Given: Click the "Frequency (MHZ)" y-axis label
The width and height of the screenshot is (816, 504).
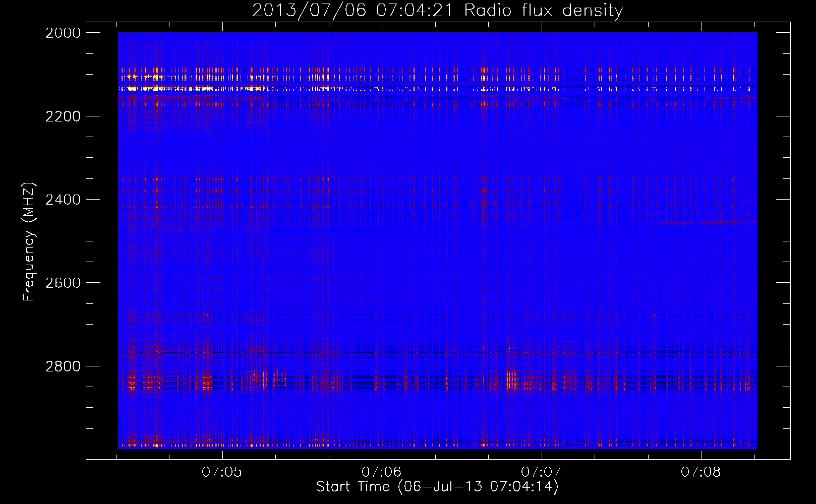Looking at the screenshot, I should click(29, 241).
